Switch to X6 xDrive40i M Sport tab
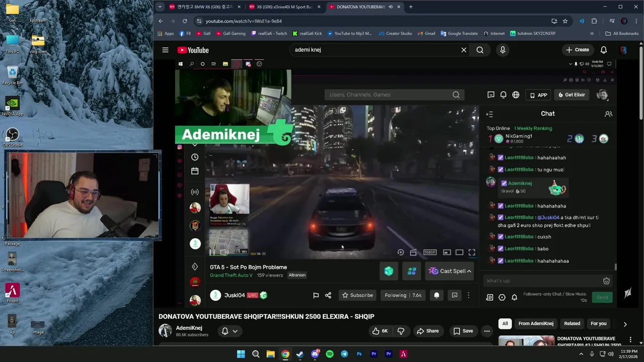The width and height of the screenshot is (644, 362). pos(285,7)
